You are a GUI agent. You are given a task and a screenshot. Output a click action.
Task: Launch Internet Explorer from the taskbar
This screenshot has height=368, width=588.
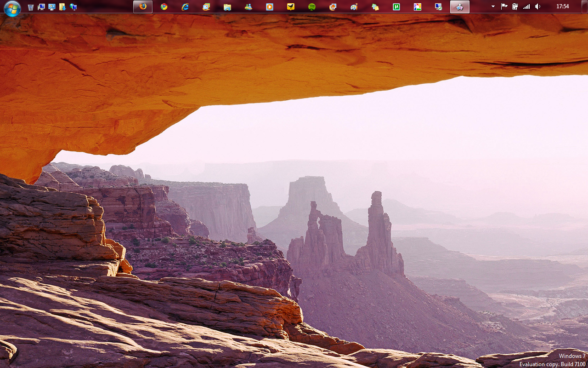click(185, 6)
